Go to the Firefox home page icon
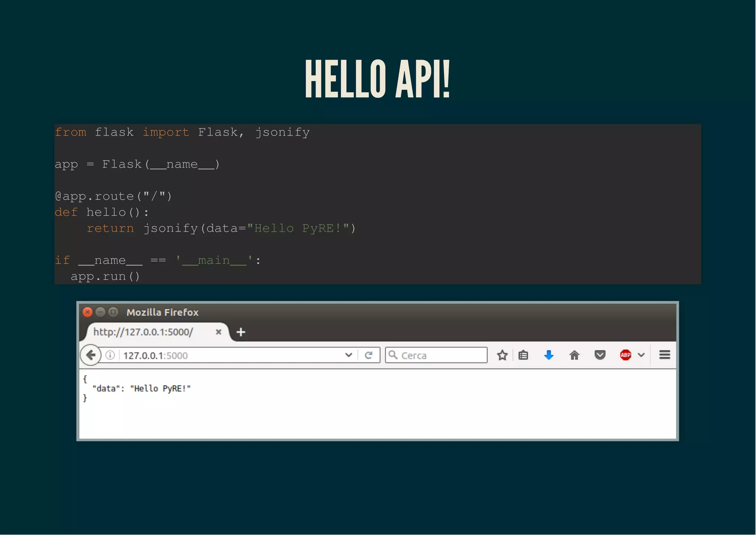Image resolution: width=756 pixels, height=535 pixels. pyautogui.click(x=574, y=355)
